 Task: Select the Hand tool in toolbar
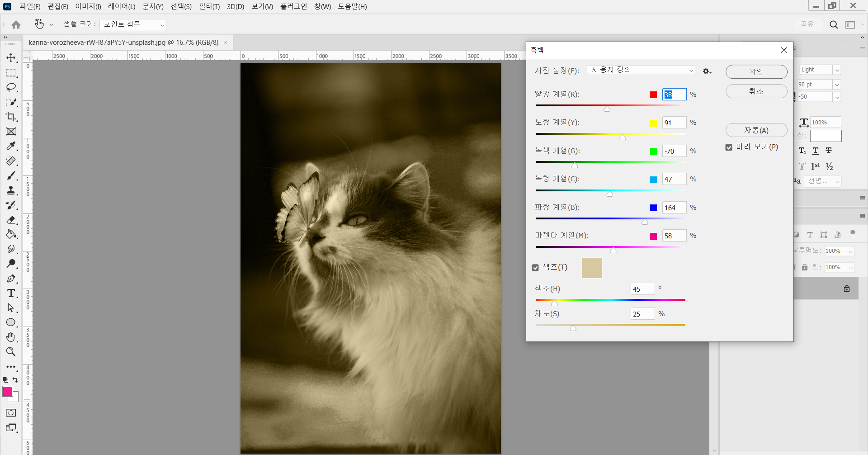point(11,337)
